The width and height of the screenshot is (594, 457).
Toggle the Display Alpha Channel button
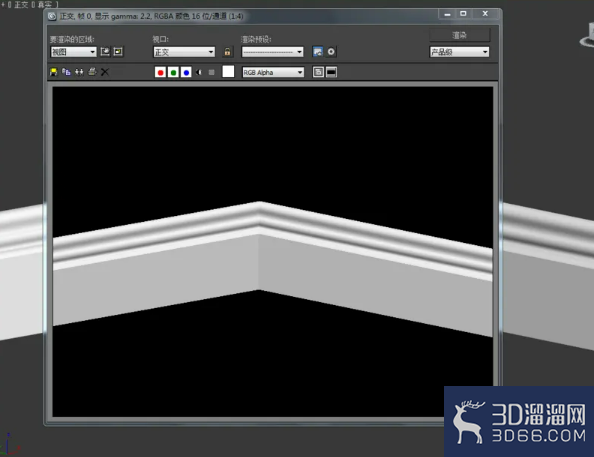point(199,72)
